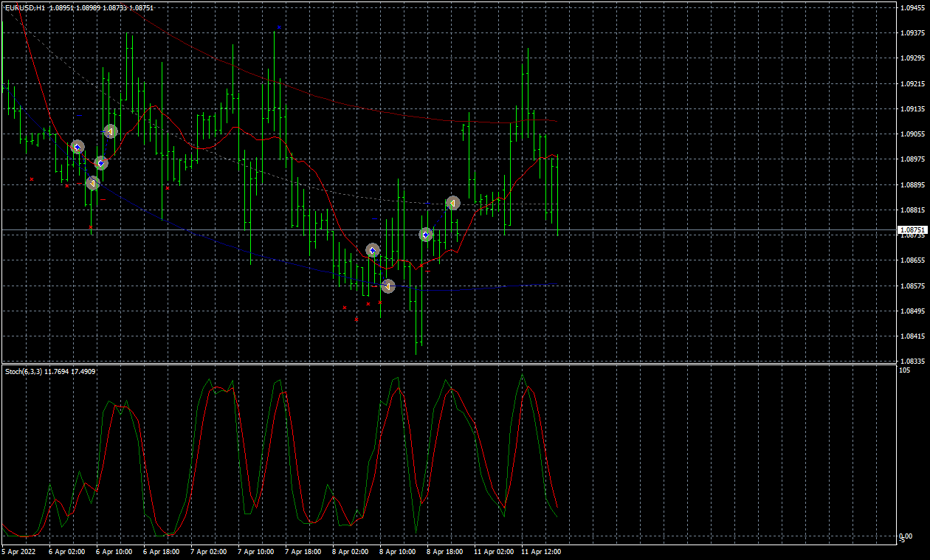Click the 8 Apr 10:00 time axis label
The width and height of the screenshot is (930, 560).
[x=397, y=550]
